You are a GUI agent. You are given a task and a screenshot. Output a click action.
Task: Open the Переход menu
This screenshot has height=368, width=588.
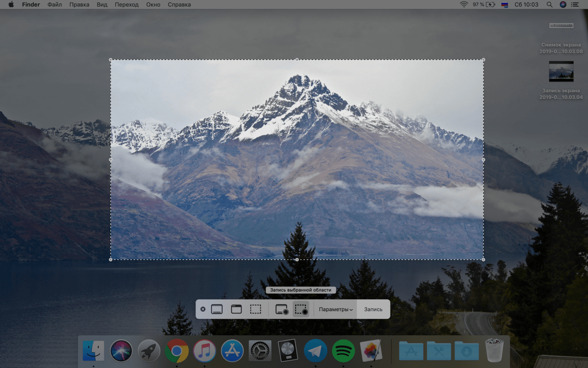click(x=127, y=4)
